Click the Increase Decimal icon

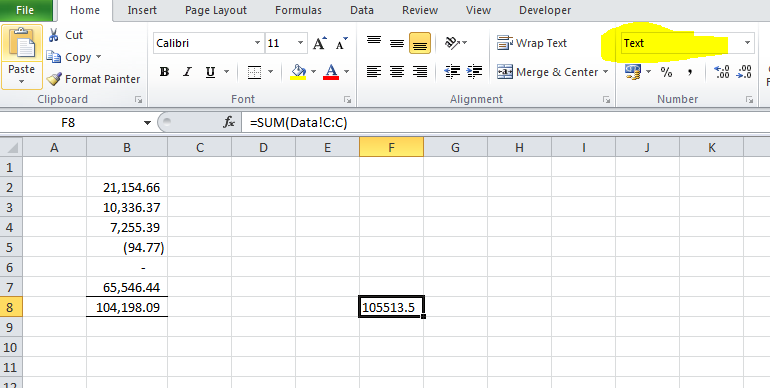click(722, 72)
